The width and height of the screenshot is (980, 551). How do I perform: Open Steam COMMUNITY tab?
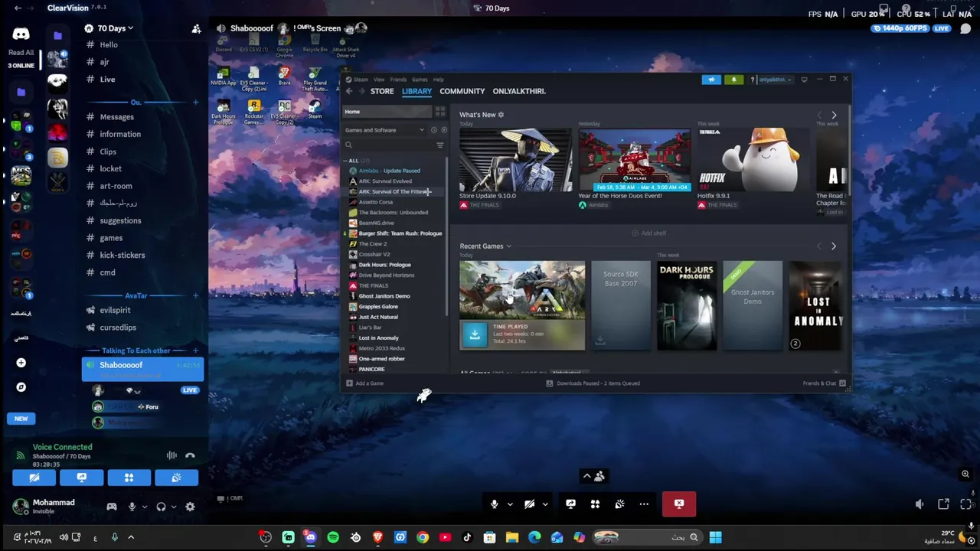point(462,91)
